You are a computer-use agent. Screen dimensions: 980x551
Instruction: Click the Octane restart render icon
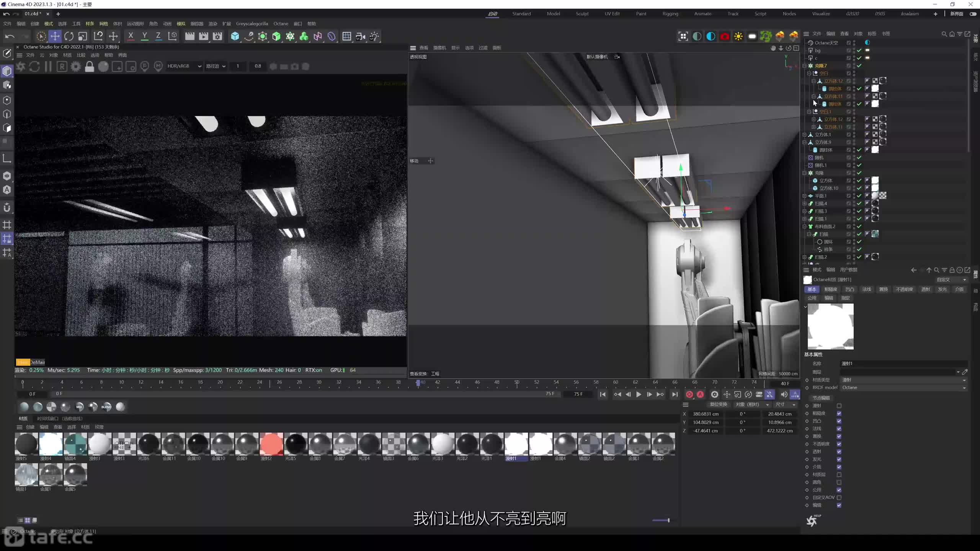pos(34,67)
